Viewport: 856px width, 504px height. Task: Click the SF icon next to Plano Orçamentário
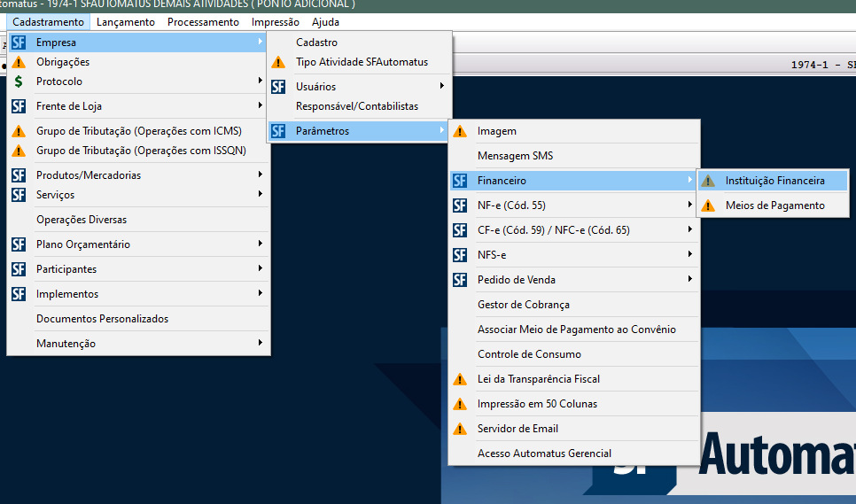pyautogui.click(x=19, y=244)
